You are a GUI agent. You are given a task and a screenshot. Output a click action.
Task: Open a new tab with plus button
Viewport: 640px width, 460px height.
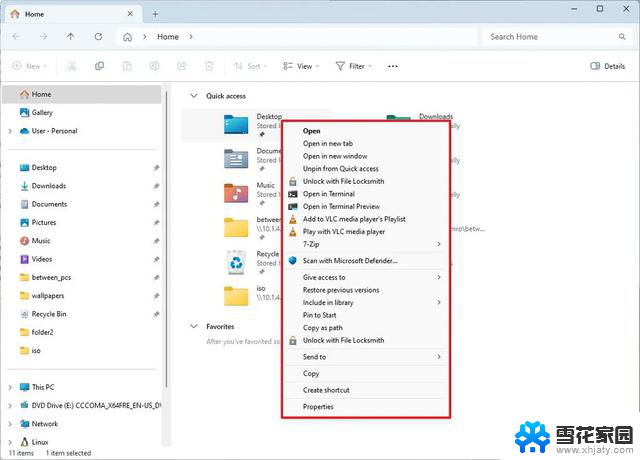155,14
